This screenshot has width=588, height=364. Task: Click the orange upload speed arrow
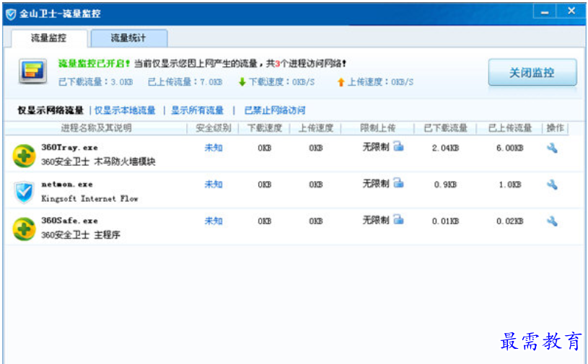pyautogui.click(x=341, y=82)
